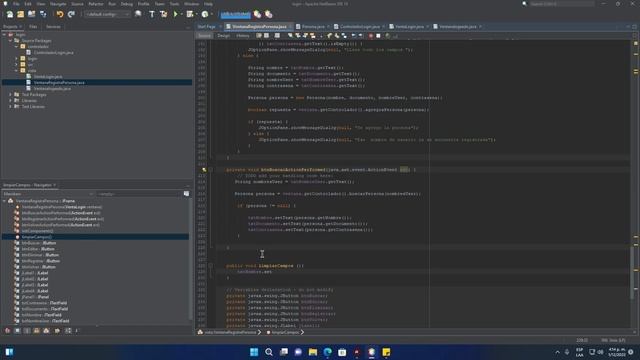Screen dimensions: 640x360
Task: Click the New Project toolbar icon
Action: point(20,14)
